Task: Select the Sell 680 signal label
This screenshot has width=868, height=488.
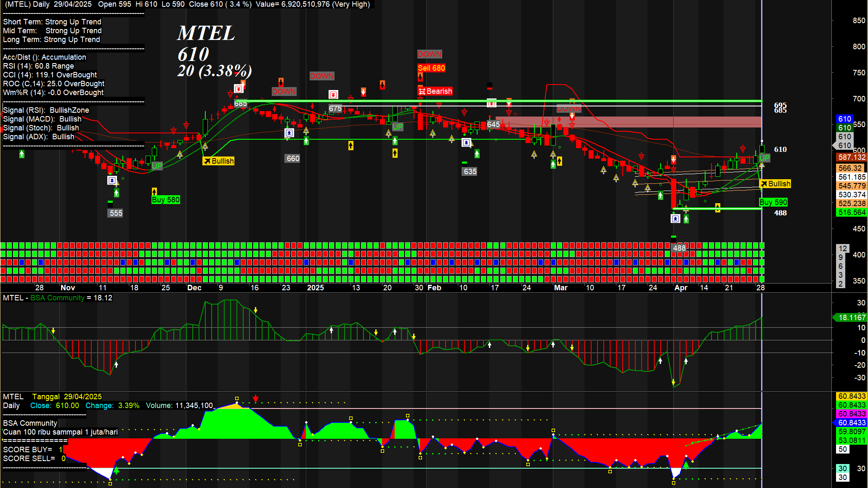Action: pos(431,68)
